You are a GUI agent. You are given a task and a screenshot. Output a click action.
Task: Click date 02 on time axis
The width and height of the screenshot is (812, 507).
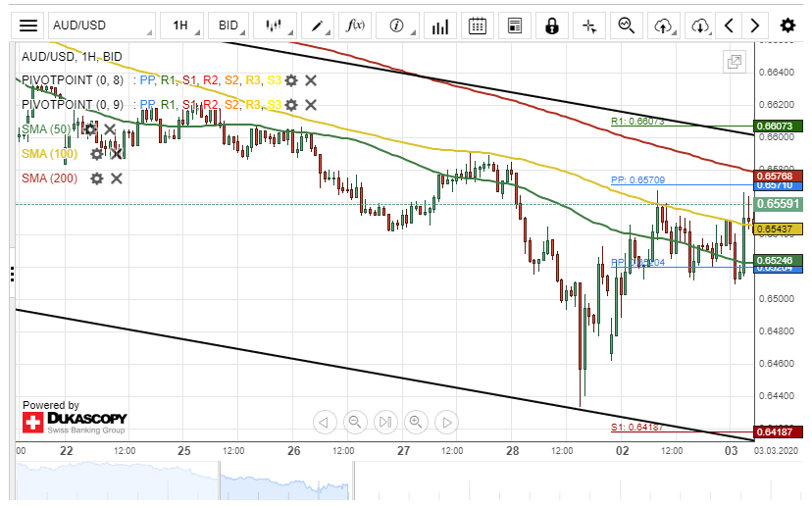[623, 451]
